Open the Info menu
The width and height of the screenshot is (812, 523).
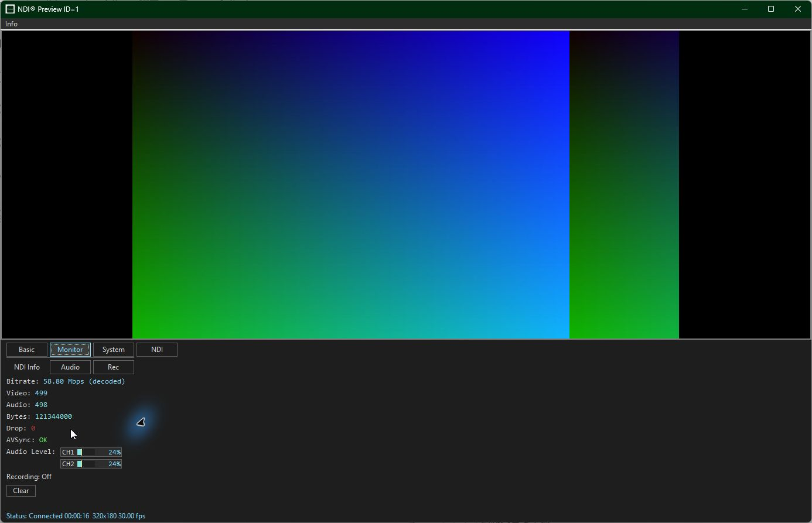pyautogui.click(x=11, y=24)
